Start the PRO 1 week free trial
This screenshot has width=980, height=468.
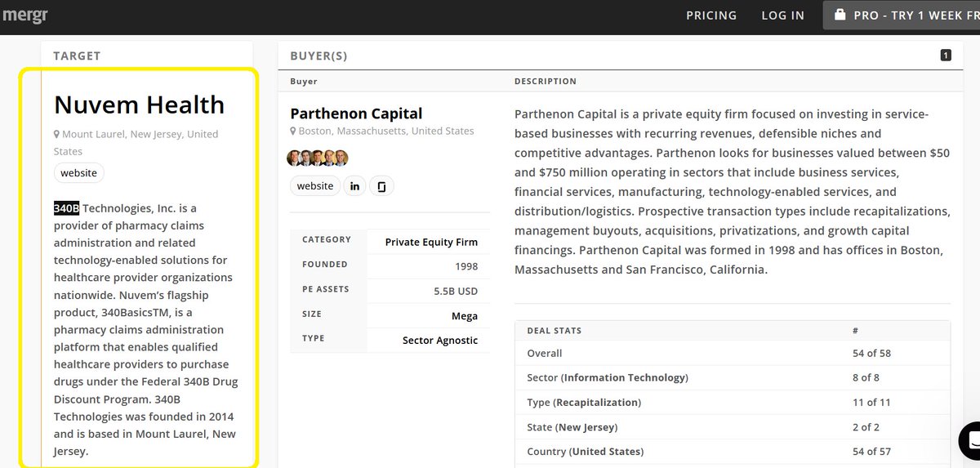pos(902,16)
